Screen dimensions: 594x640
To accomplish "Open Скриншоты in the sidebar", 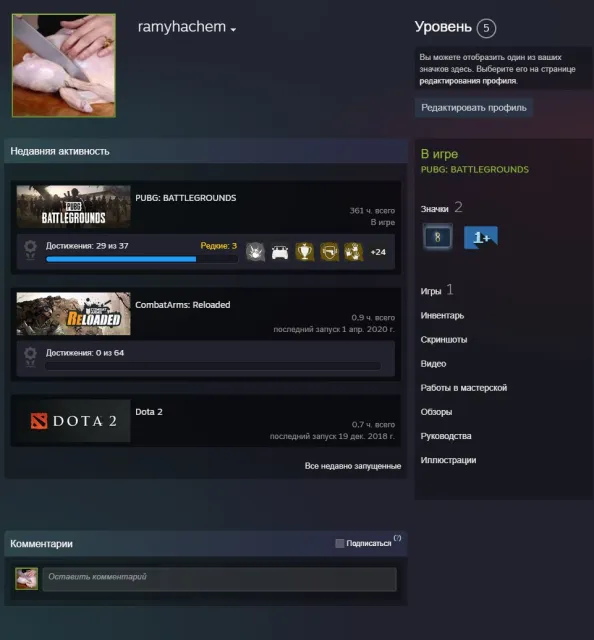I will pos(444,340).
